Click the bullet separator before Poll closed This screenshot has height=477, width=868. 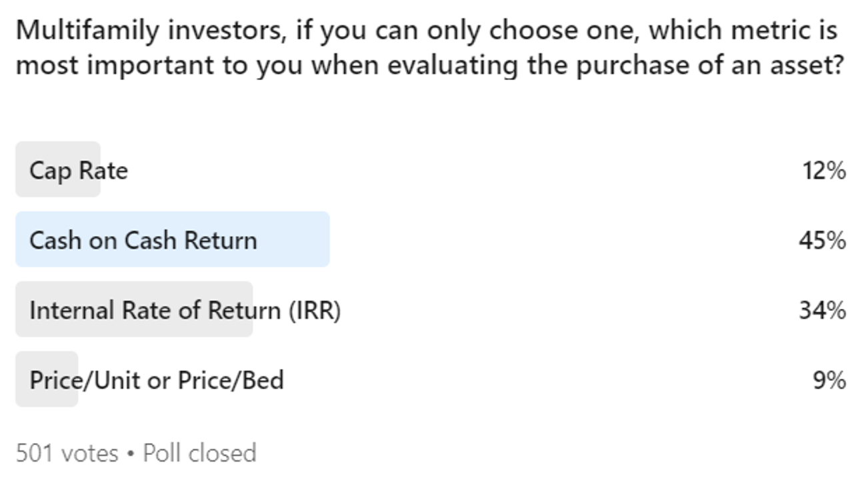[x=131, y=454]
